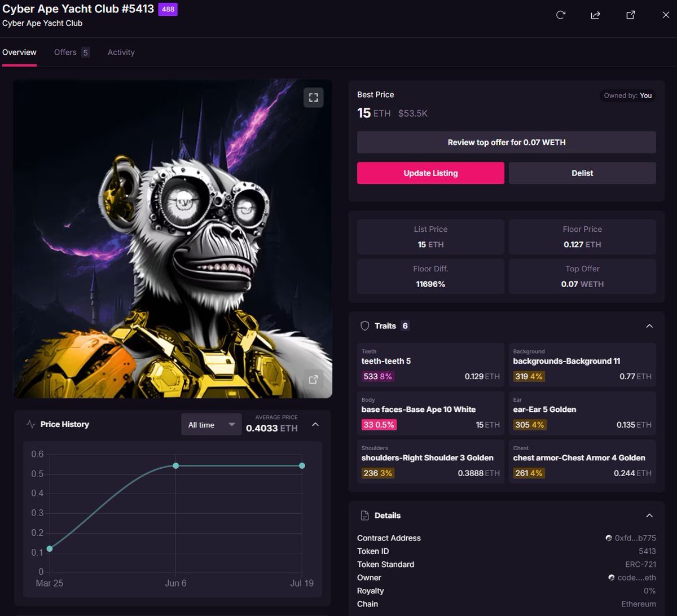
Task: Click the Floor Price 0.127 ETH tile
Action: (582, 237)
